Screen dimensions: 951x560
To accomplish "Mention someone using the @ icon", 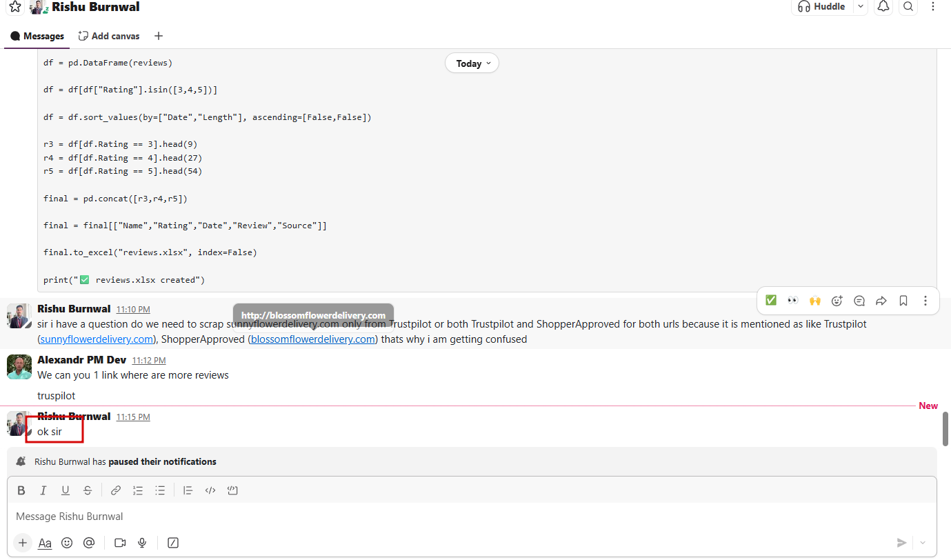I will click(89, 543).
